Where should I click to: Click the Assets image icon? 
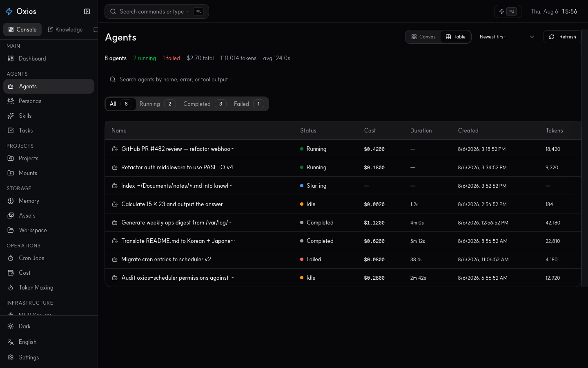(x=11, y=215)
